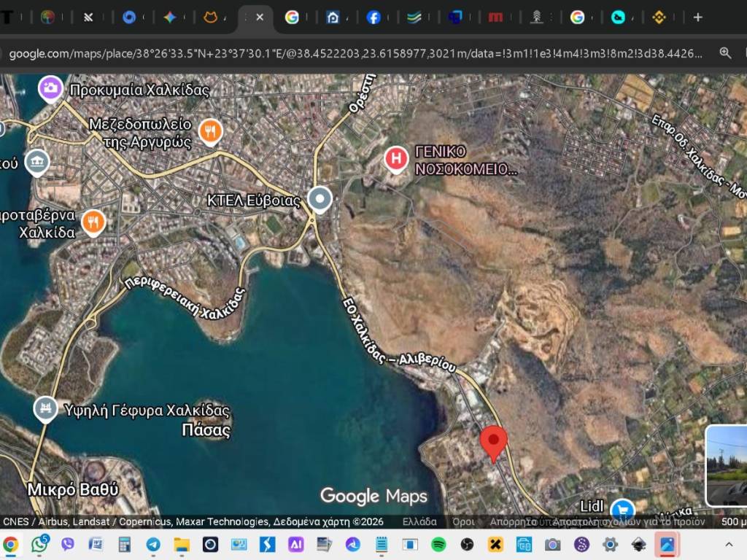This screenshot has height=560, width=747.
Task: Click the ΚΤΕΛ Εύβοιας grey location marker
Action: [x=320, y=199]
